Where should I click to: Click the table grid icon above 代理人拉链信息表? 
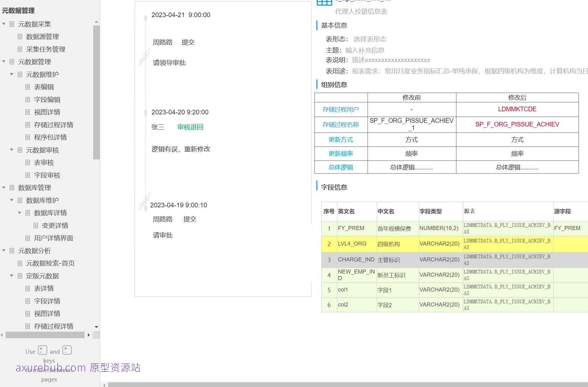324,2
